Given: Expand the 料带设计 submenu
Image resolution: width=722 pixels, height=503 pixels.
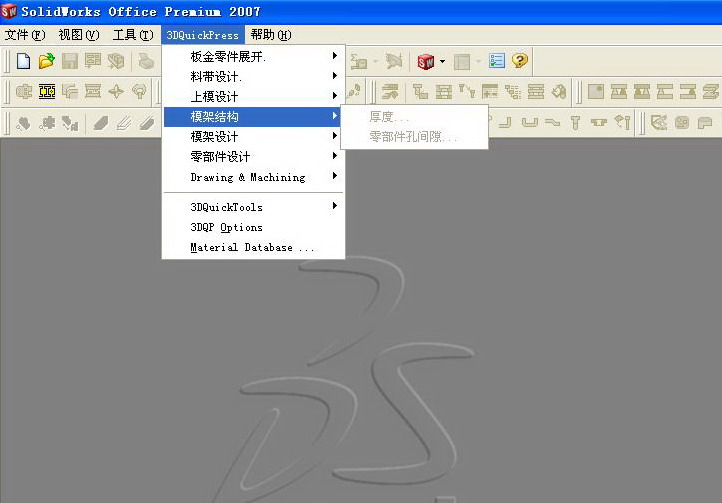Looking at the screenshot, I should (253, 76).
